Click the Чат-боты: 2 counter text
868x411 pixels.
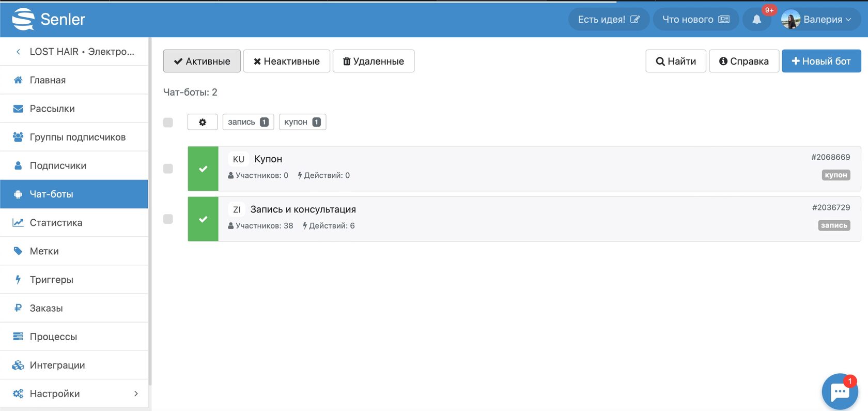pyautogui.click(x=190, y=93)
